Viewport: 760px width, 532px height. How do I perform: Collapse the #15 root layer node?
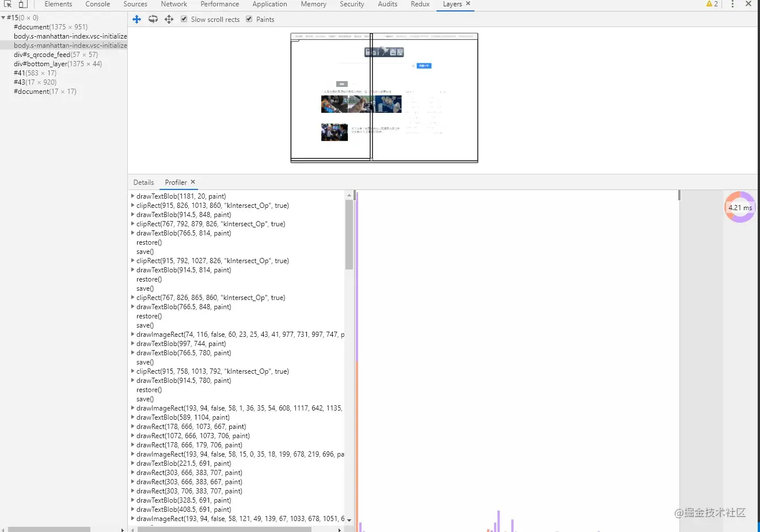[3, 18]
